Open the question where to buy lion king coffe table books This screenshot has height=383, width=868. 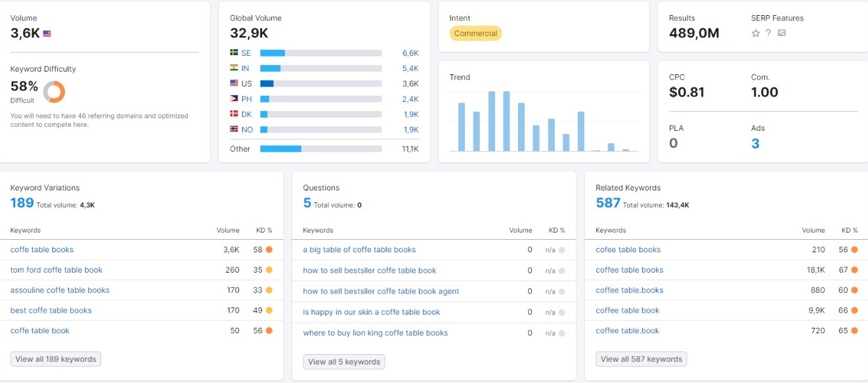pyautogui.click(x=376, y=333)
